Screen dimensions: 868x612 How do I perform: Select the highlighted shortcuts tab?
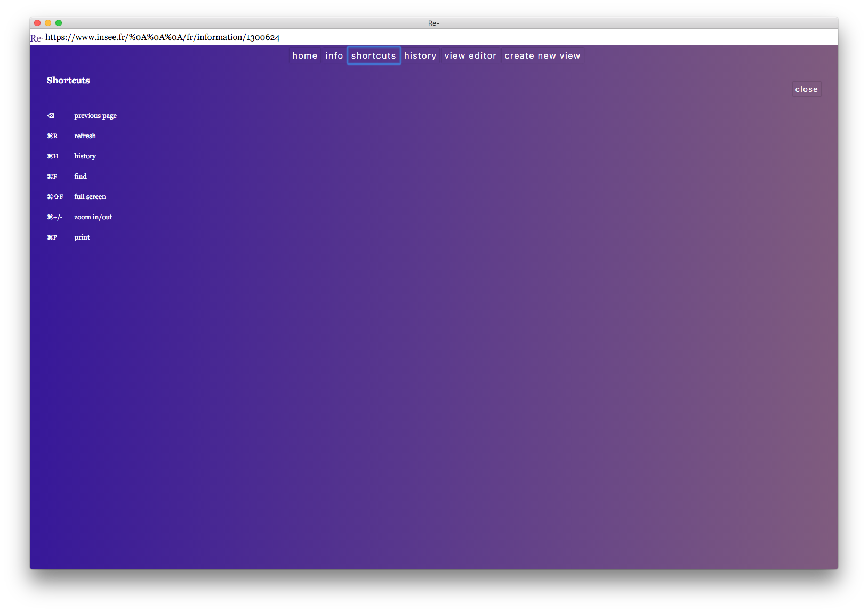373,56
